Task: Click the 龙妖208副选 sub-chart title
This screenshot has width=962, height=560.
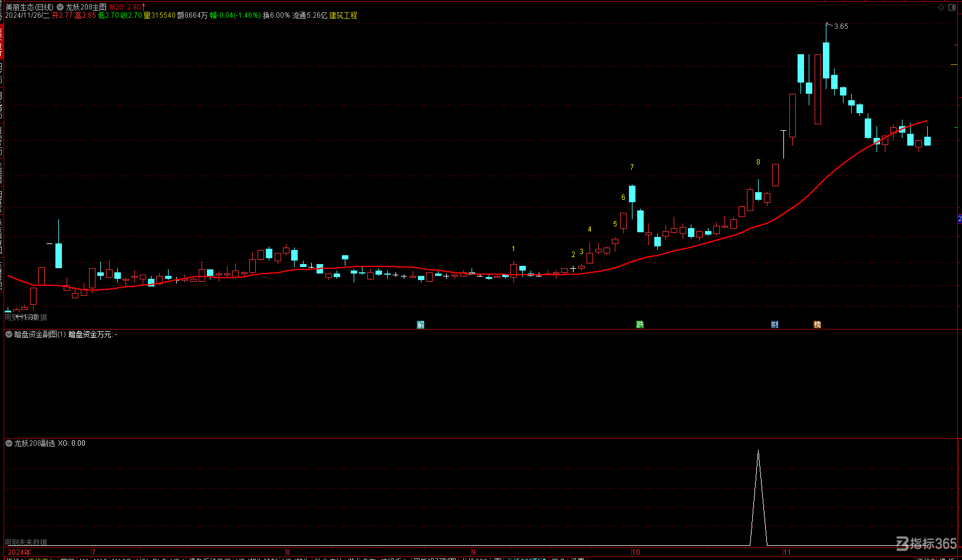Action: click(x=35, y=443)
